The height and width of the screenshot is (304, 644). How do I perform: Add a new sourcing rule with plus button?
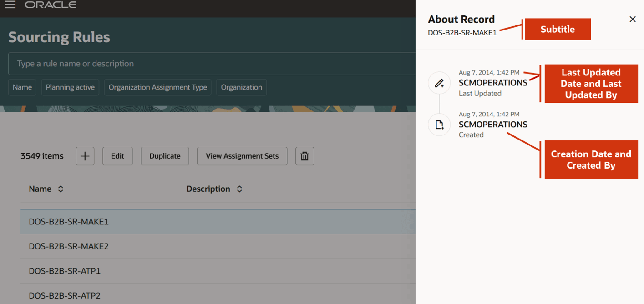point(85,156)
